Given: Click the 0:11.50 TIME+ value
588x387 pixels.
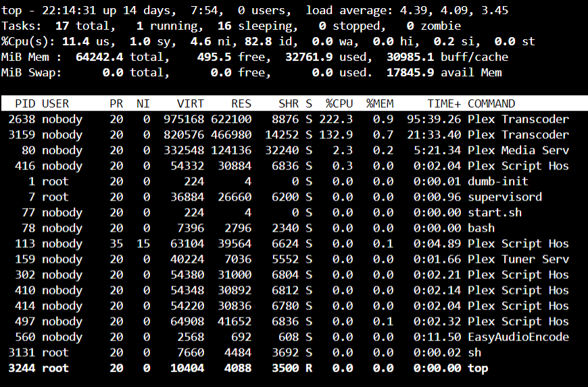Looking at the screenshot, I should coord(437,337).
